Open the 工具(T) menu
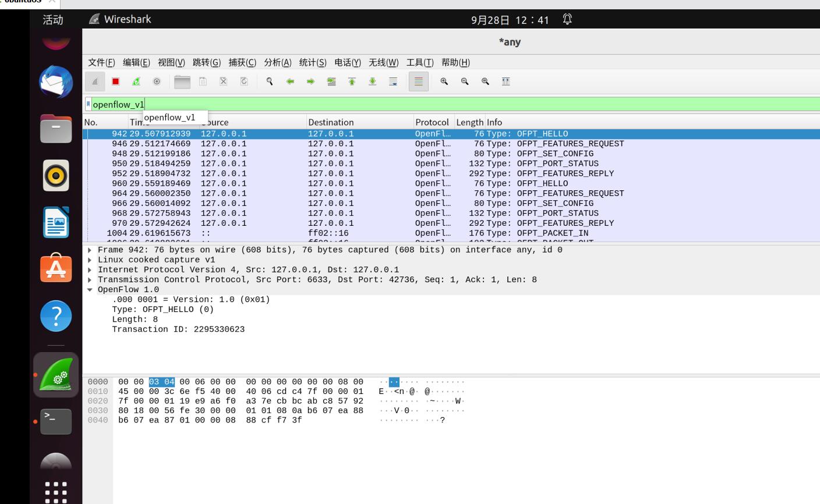The height and width of the screenshot is (504, 820). tap(420, 62)
